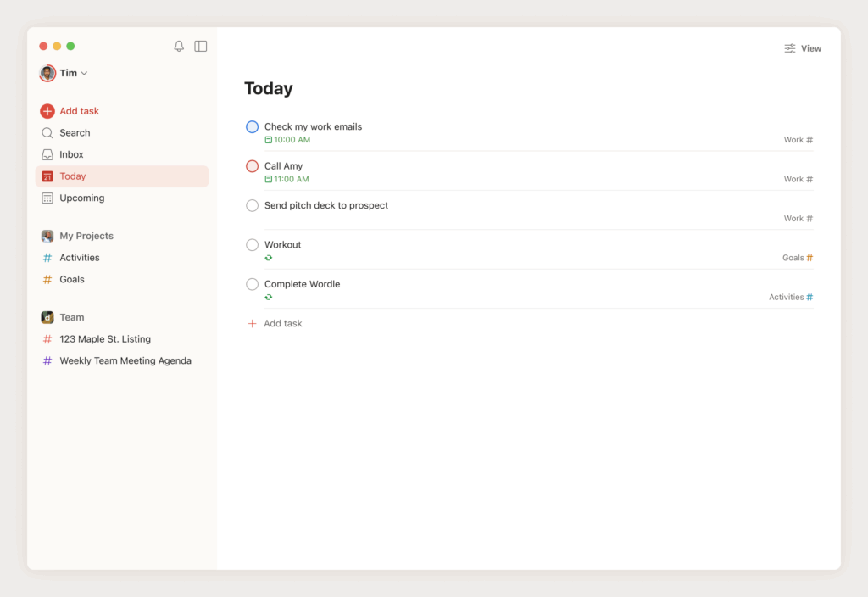Click the My Projects avatar icon
Image resolution: width=868 pixels, height=597 pixels.
[x=47, y=236]
